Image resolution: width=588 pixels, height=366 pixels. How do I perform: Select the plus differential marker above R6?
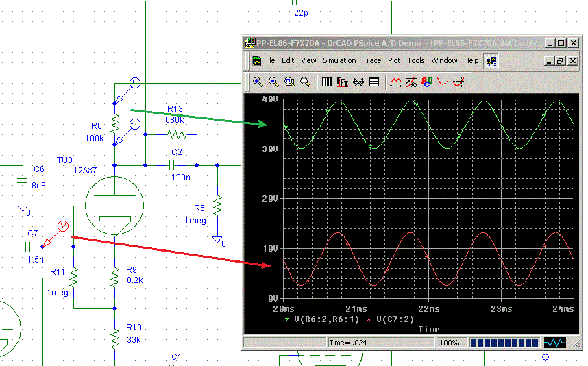[x=135, y=82]
